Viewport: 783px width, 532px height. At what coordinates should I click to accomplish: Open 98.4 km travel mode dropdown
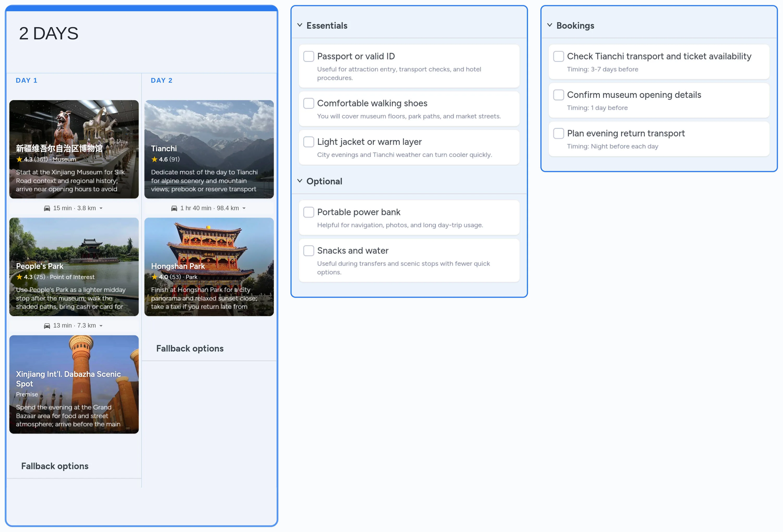(244, 208)
